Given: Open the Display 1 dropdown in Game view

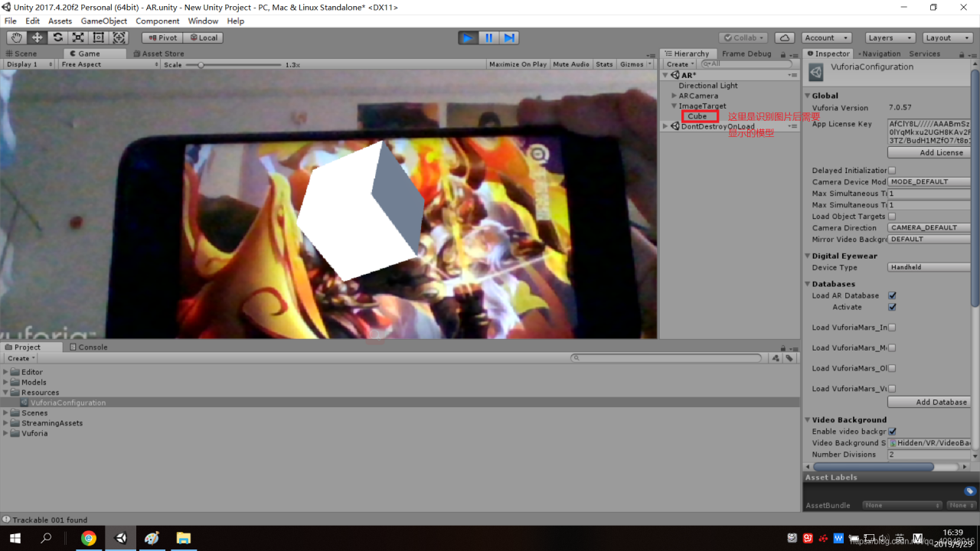Looking at the screenshot, I should 29,64.
